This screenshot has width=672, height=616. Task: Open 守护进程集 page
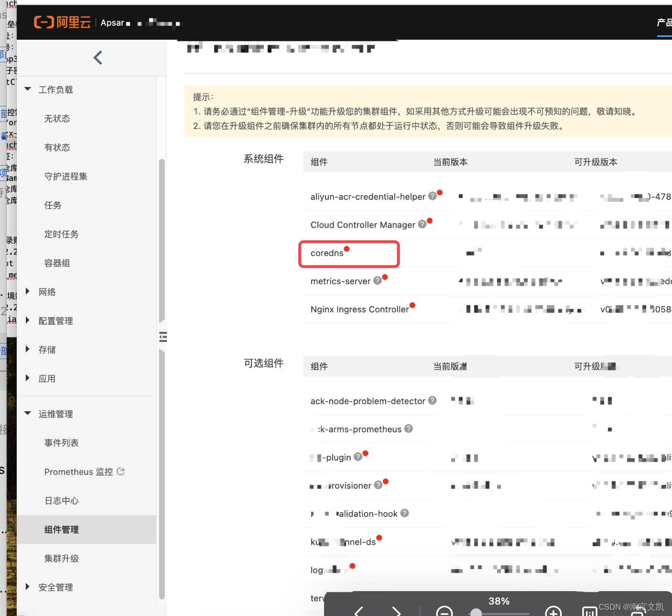coord(66,176)
